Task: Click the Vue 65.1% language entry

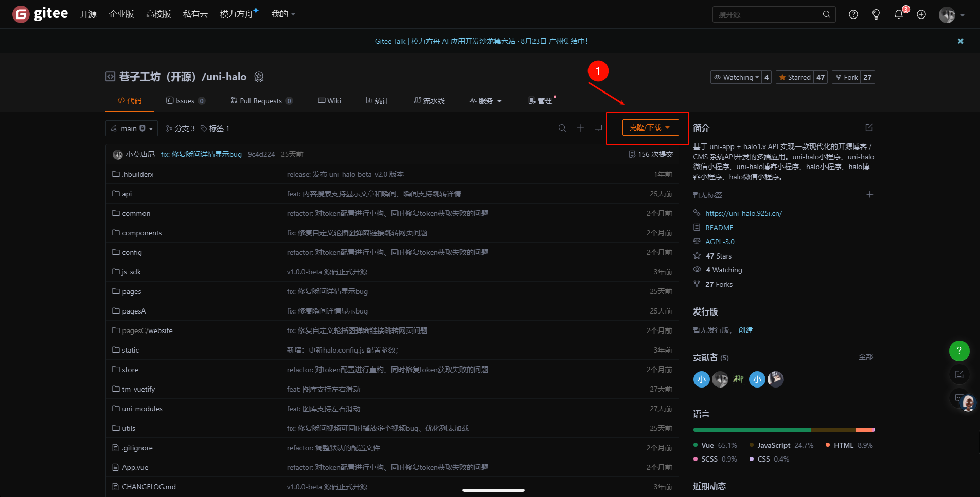Action: [x=715, y=445]
